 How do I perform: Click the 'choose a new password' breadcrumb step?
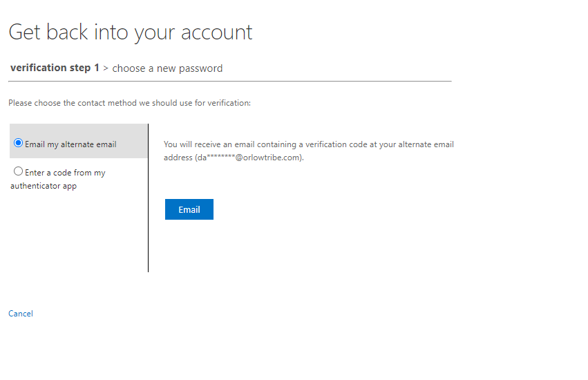(x=167, y=68)
